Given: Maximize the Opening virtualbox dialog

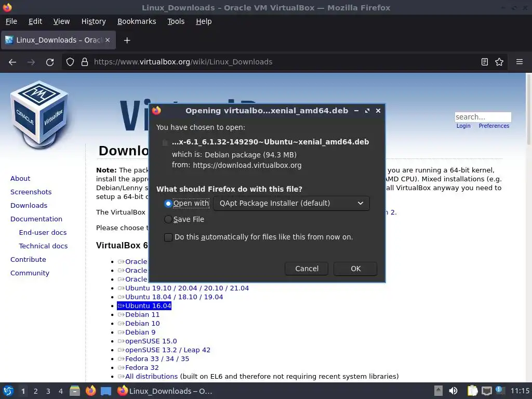Looking at the screenshot, I should [x=367, y=111].
